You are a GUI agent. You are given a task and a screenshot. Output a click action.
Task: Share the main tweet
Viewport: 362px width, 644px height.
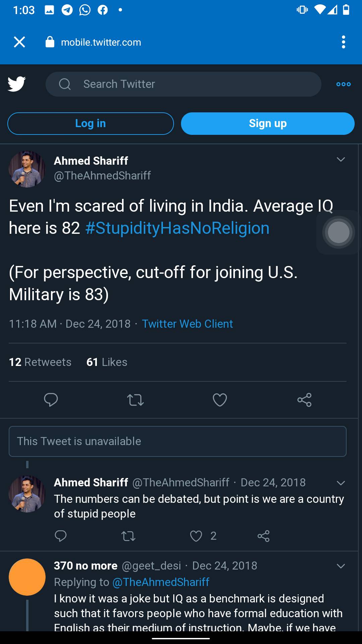pos(304,400)
